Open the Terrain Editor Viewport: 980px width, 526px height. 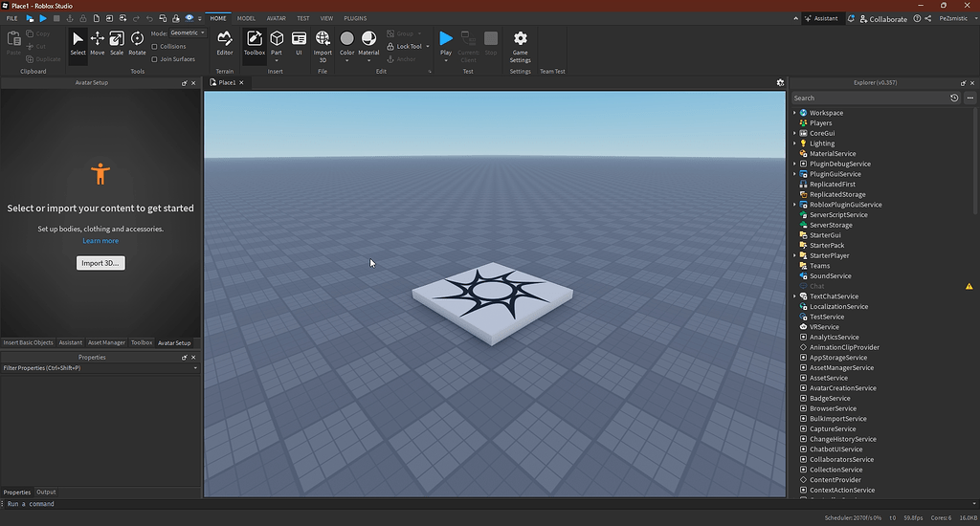pyautogui.click(x=225, y=42)
